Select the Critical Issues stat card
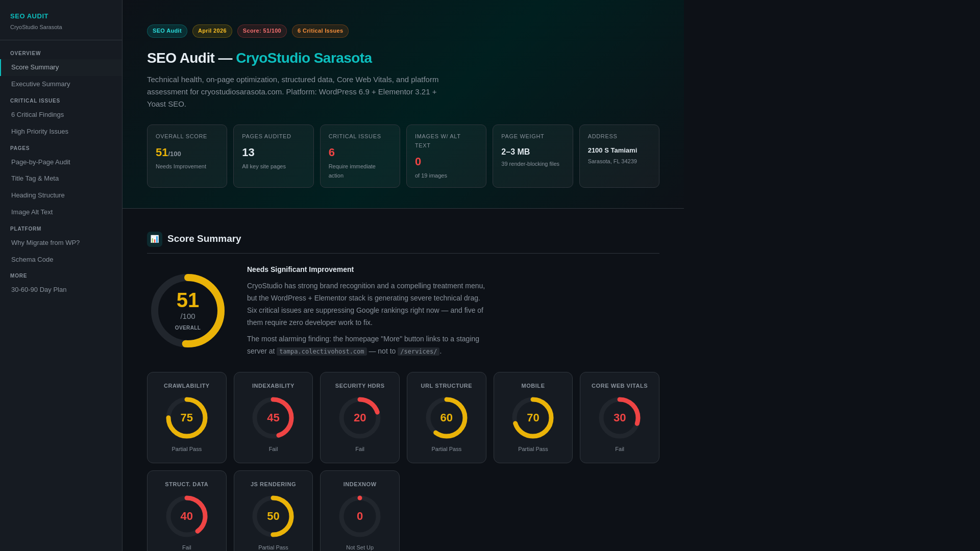Screen dimensions: 980x551 coord(360,156)
